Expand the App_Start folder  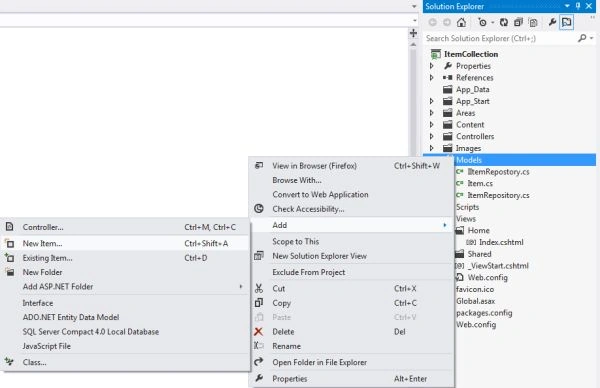432,101
